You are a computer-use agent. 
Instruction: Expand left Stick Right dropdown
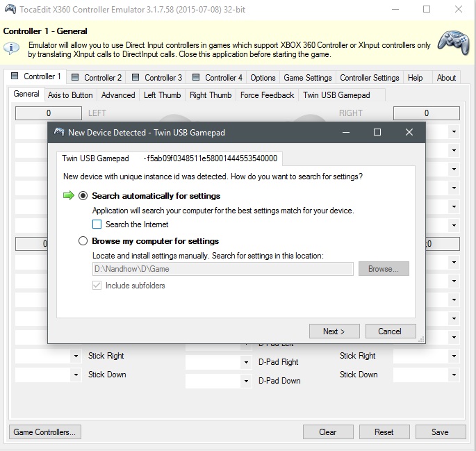76,356
